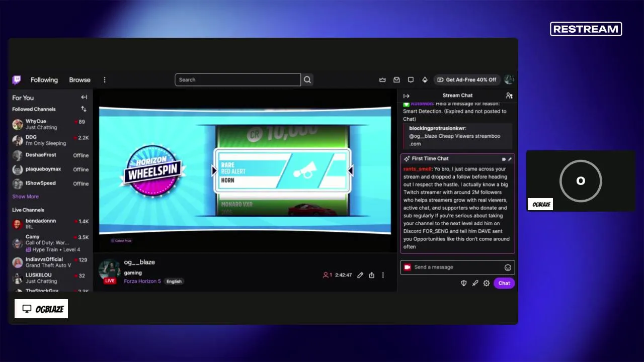Click the search magnifier button

coord(307,79)
